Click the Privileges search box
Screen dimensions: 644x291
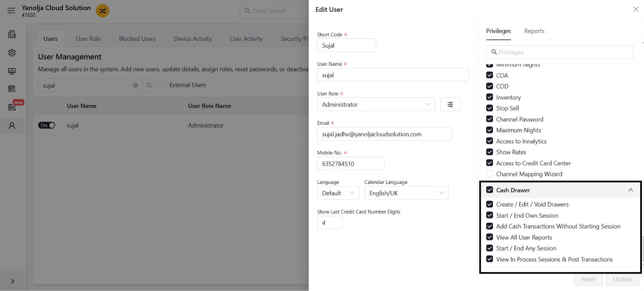point(560,52)
